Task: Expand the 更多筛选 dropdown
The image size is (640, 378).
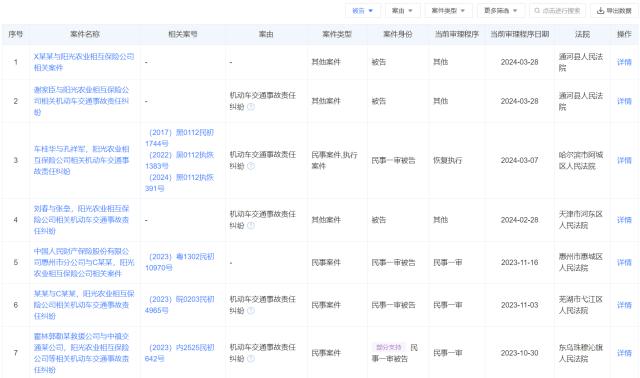Action: [x=501, y=11]
